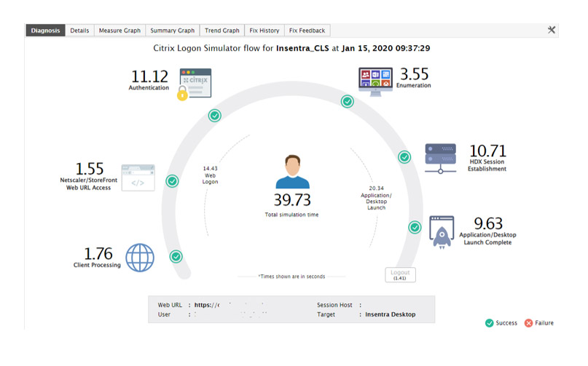This screenshot has width=588, height=366.
Task: Open the Details tab
Action: (x=79, y=31)
